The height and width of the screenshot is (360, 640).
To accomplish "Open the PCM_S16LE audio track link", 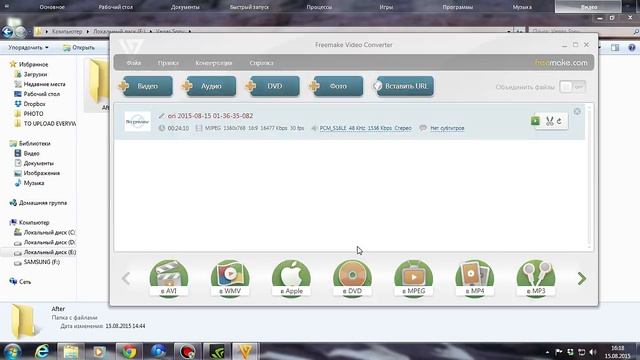I will (x=365, y=128).
